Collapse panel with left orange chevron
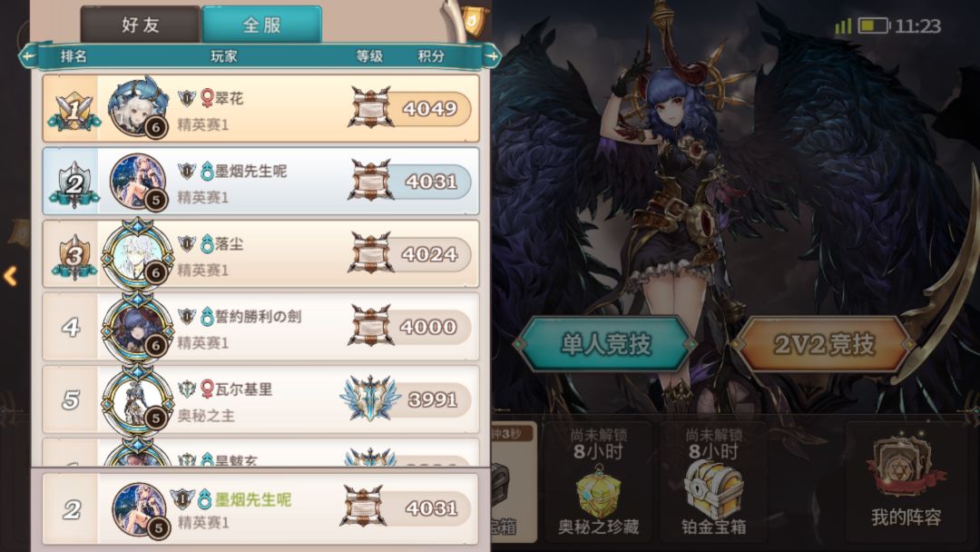 click(10, 276)
